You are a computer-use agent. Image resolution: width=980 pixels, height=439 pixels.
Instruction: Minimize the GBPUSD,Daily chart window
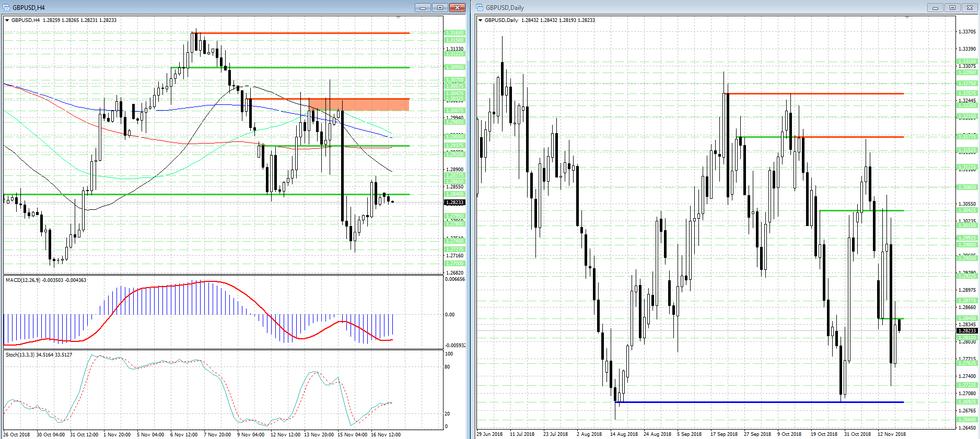935,7
